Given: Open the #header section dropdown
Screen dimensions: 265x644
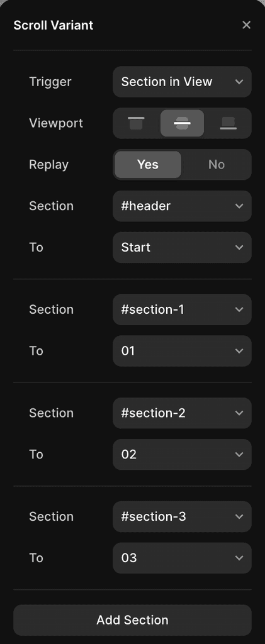Looking at the screenshot, I should 182,206.
